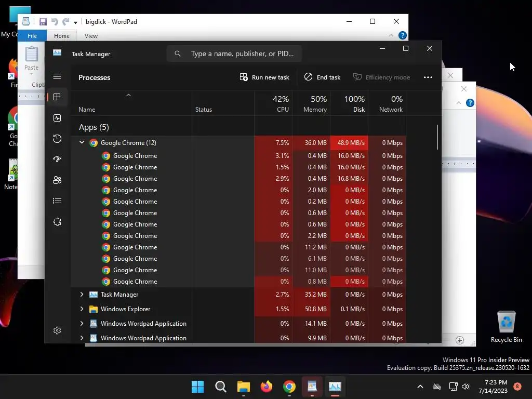
Task: Click the Task Manager taskbar icon
Action: click(335, 387)
